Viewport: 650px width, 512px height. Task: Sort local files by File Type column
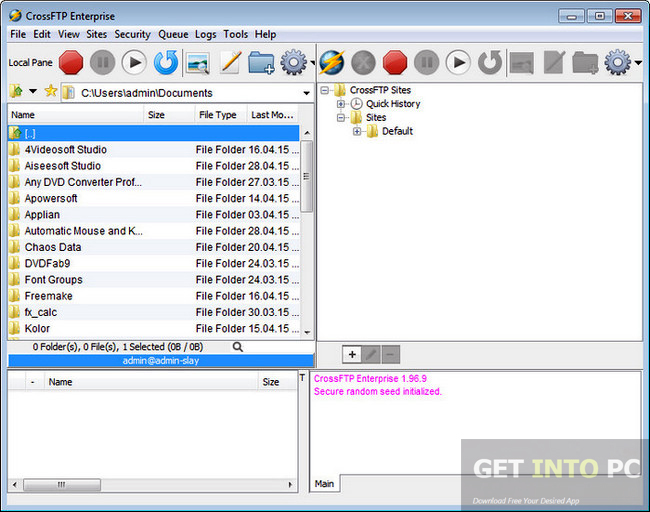coord(221,115)
